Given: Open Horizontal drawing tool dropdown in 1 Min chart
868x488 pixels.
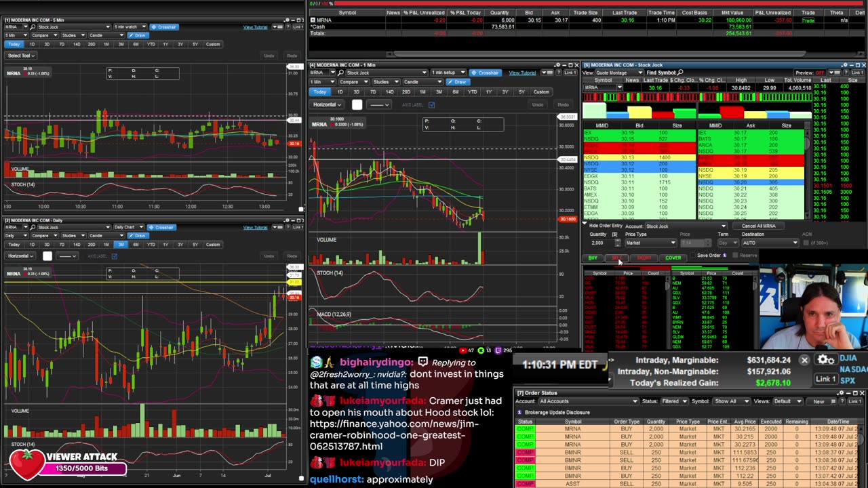Looking at the screenshot, I should [x=327, y=105].
